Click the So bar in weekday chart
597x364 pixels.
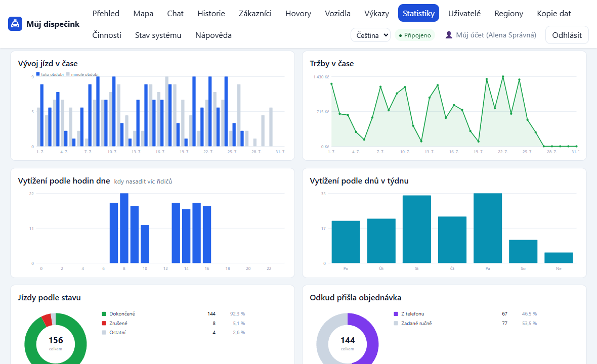[523, 251]
